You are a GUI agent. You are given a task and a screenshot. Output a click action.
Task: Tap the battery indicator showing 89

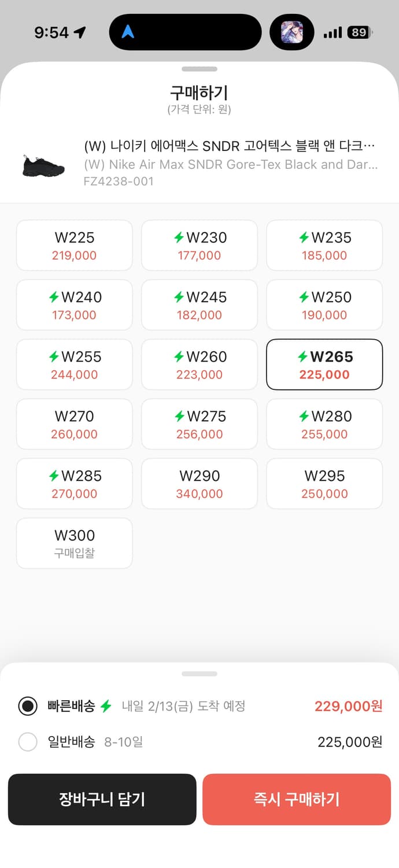click(360, 32)
